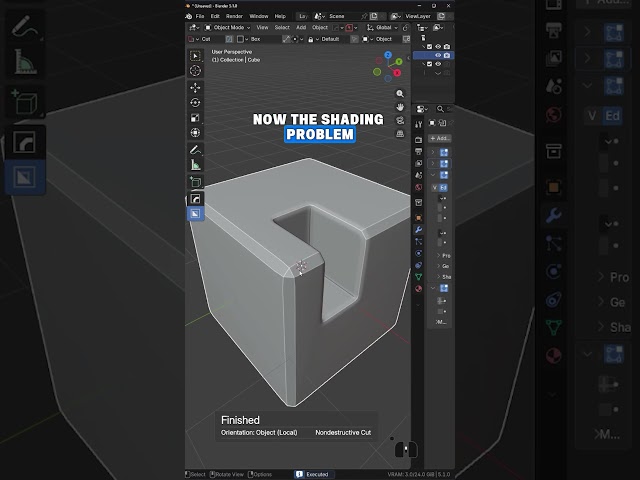The width and height of the screenshot is (640, 480).
Task: Open the Edit menu
Action: tap(215, 16)
